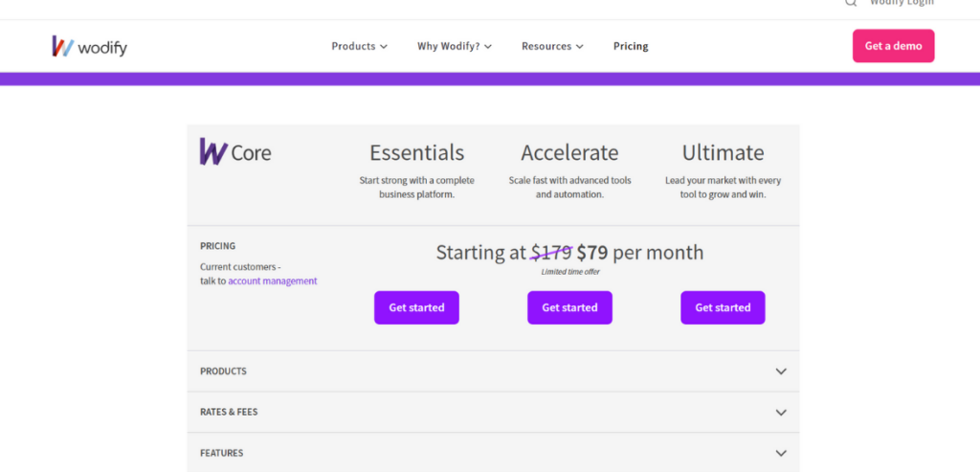Screen dimensions: 980x472
Task: Open the Why Wodify? menu
Action: (x=455, y=46)
